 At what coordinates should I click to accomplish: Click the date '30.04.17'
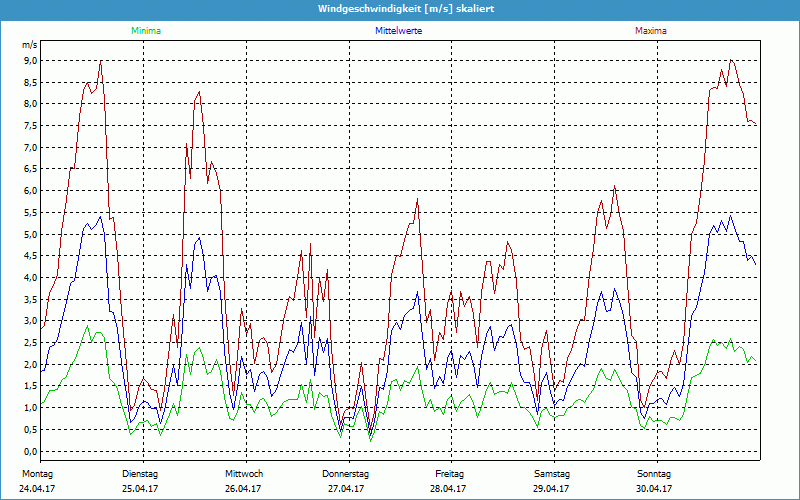click(654, 489)
